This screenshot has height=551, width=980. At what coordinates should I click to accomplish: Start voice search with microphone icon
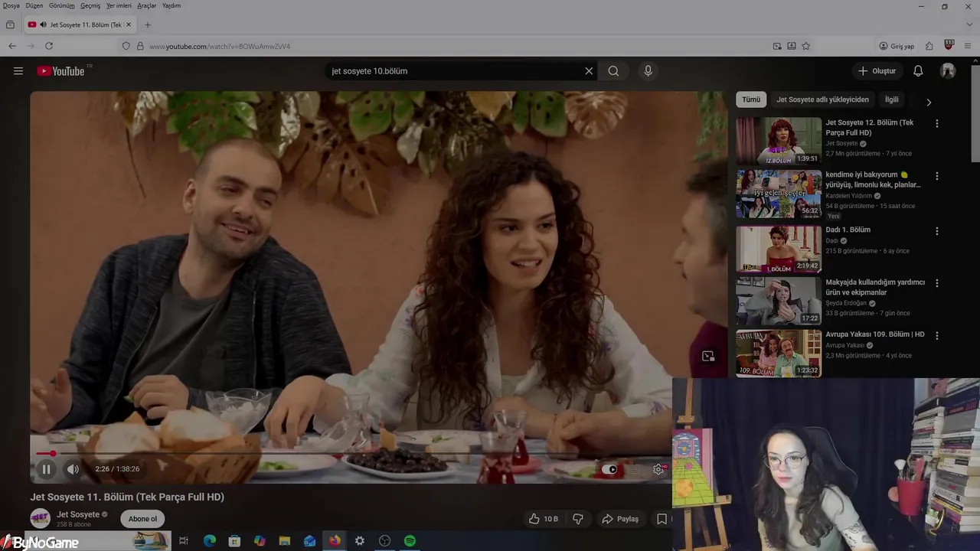(x=648, y=71)
